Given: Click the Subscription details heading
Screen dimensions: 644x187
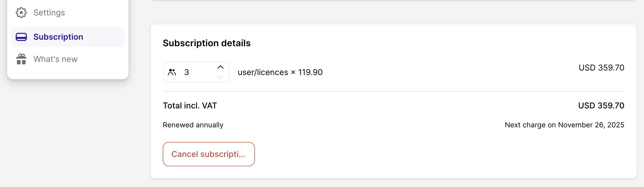Looking at the screenshot, I should [207, 43].
